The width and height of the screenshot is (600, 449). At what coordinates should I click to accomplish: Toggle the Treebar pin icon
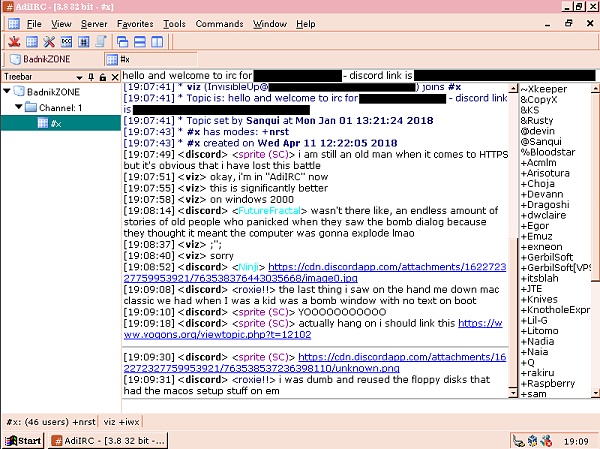(x=91, y=77)
